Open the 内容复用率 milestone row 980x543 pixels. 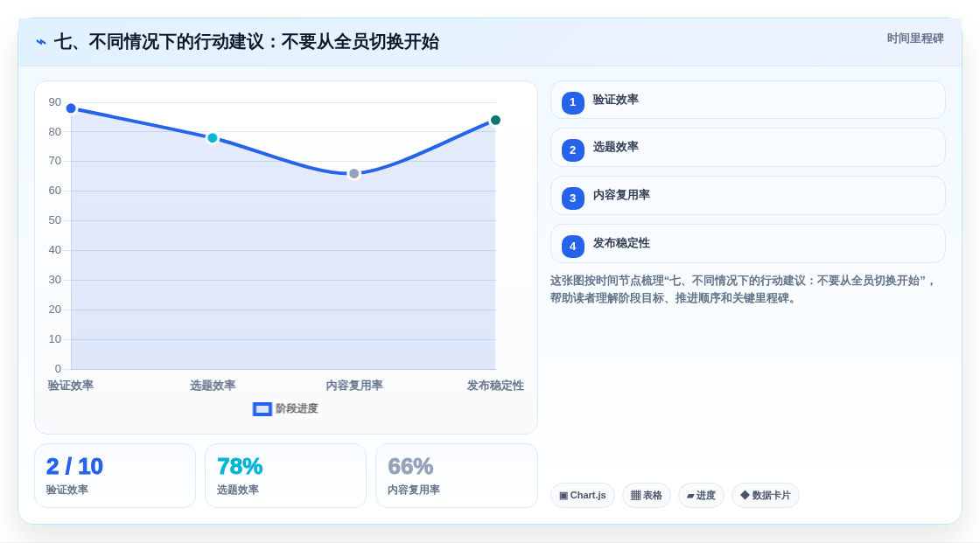(x=747, y=196)
